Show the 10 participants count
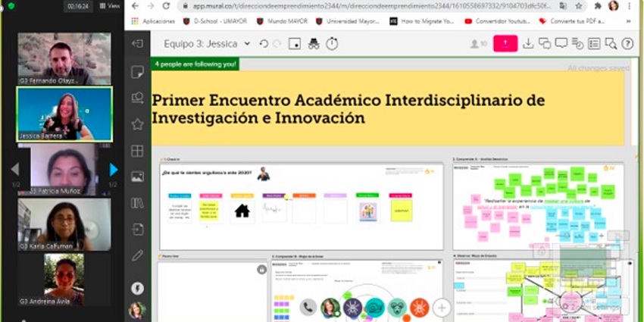 (479, 44)
